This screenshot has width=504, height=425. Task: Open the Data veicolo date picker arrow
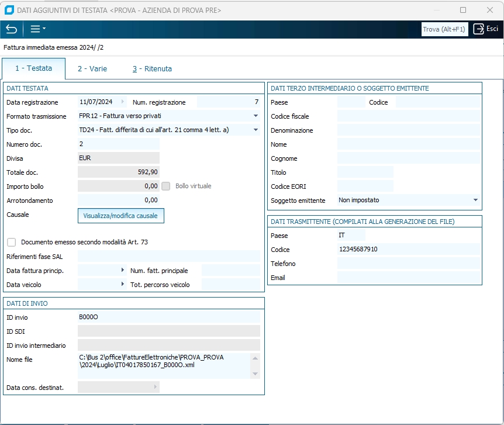(x=123, y=284)
